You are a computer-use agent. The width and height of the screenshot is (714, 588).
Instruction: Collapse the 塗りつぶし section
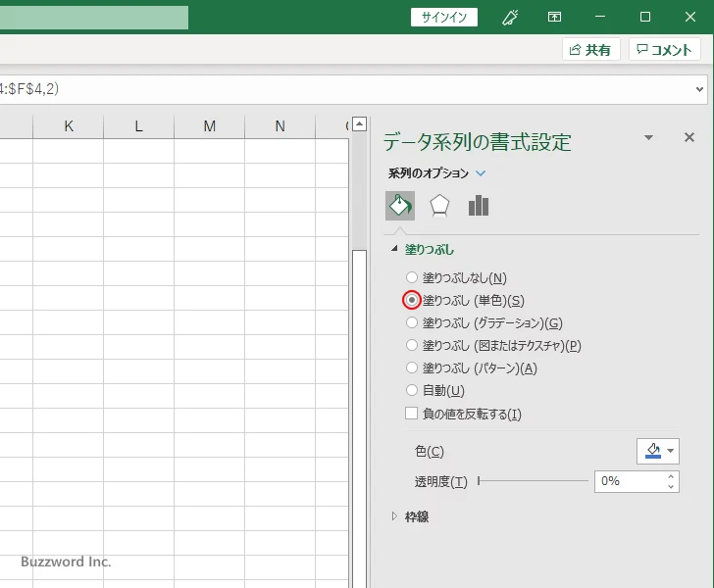[394, 249]
